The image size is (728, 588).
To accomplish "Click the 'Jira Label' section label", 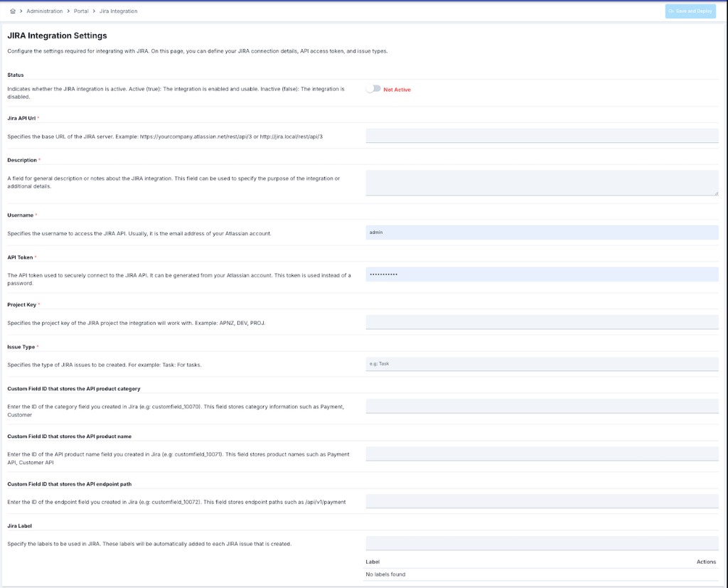I will coord(19,525).
